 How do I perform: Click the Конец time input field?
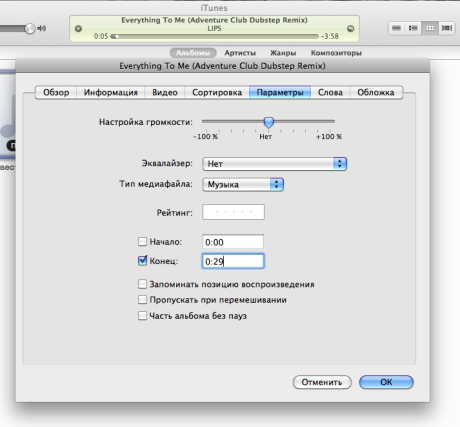(x=233, y=261)
